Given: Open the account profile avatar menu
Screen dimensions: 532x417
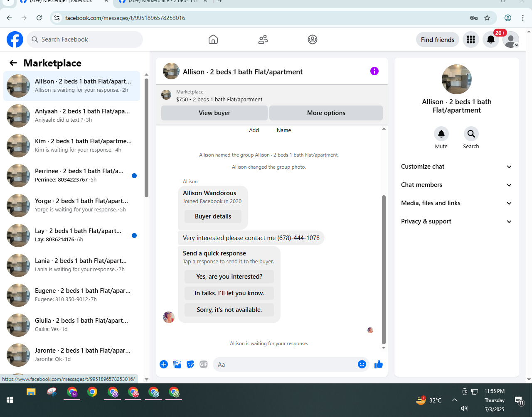Looking at the screenshot, I should click(511, 39).
